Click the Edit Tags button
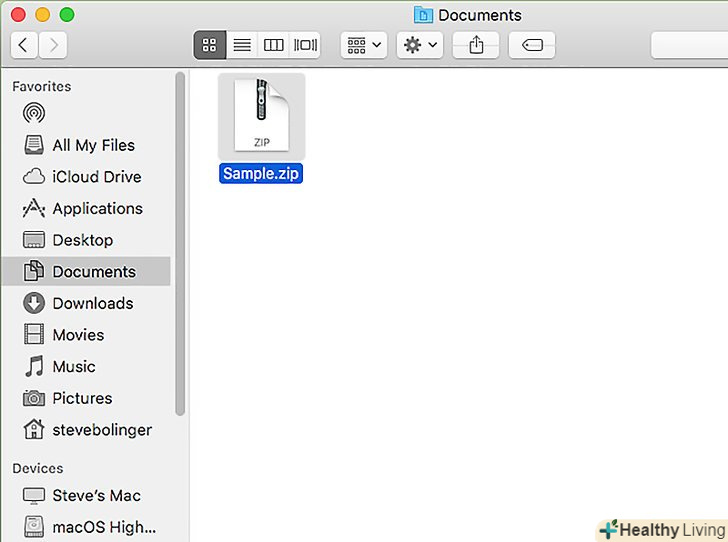 click(532, 45)
